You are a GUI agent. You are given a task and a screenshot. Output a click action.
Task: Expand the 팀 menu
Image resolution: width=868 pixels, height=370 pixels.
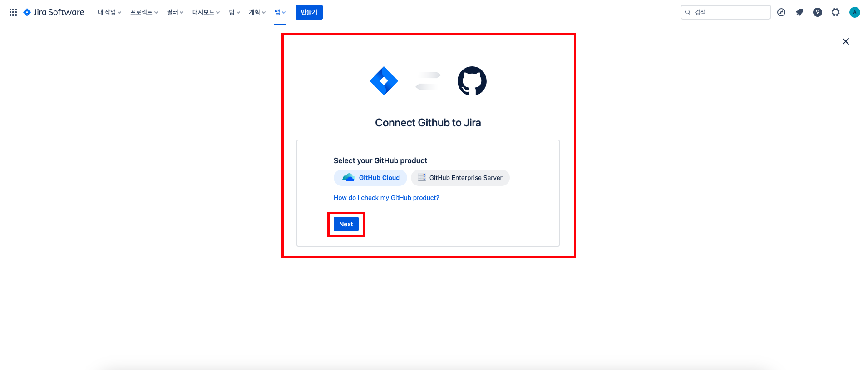point(235,12)
